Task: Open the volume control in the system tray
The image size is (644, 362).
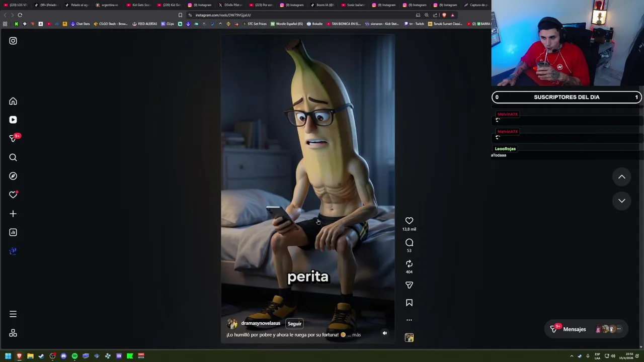Action: (x=613, y=356)
